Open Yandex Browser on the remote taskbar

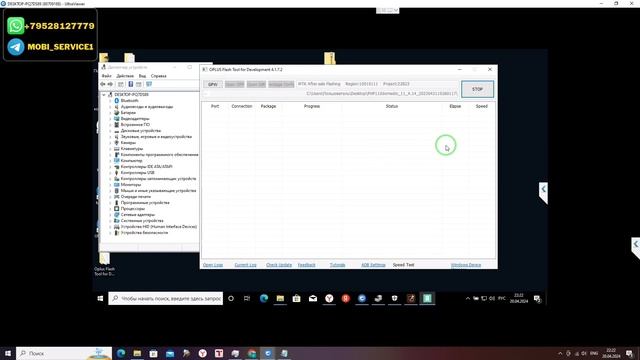coord(329,298)
